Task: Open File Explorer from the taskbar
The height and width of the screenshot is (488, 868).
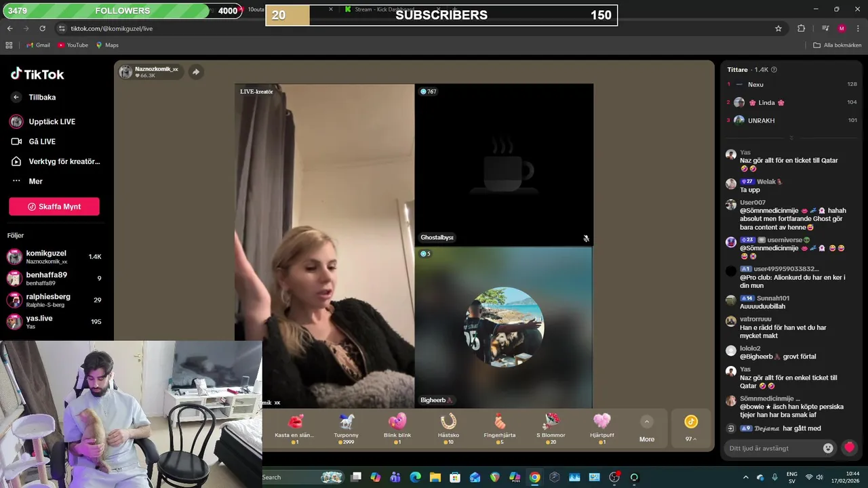Action: pyautogui.click(x=435, y=477)
